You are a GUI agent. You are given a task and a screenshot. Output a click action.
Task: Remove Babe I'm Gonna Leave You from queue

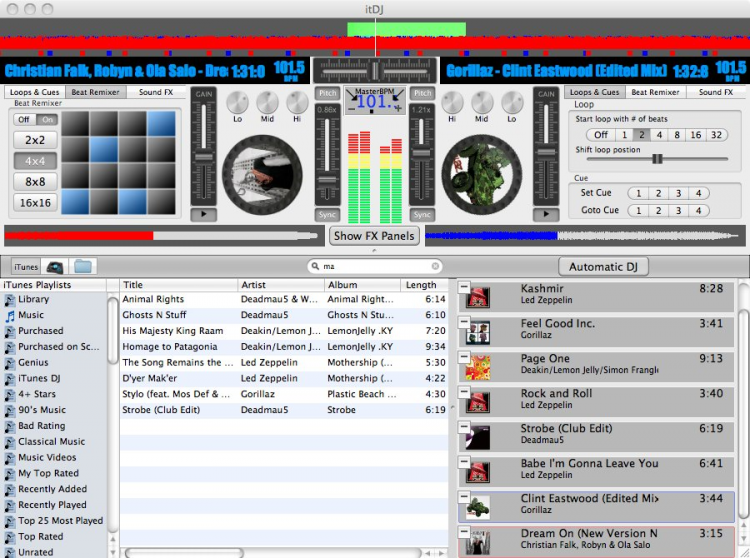tap(463, 462)
